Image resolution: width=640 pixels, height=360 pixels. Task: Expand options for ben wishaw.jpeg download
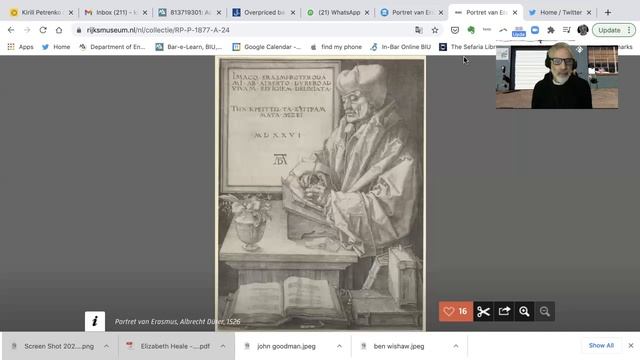(x=456, y=346)
